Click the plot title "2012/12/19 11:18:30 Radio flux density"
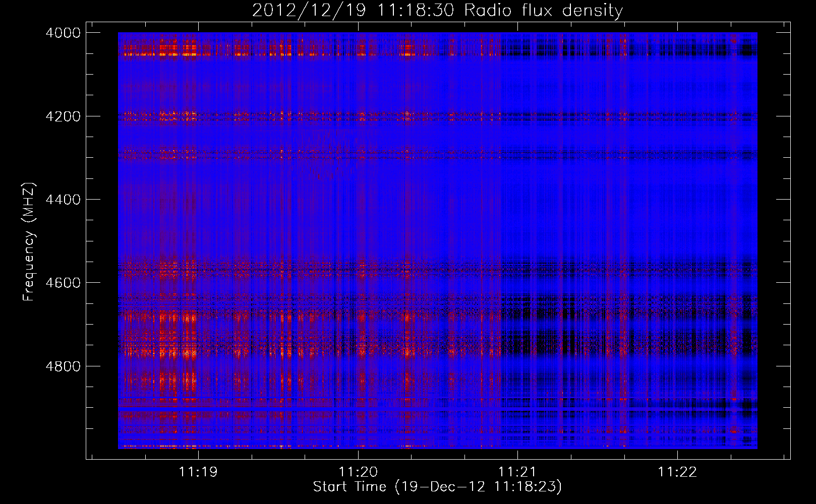Viewport: 816px width, 504px height. [x=437, y=11]
